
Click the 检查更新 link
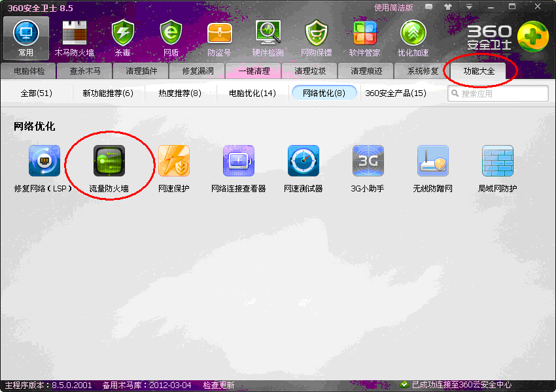click(218, 385)
